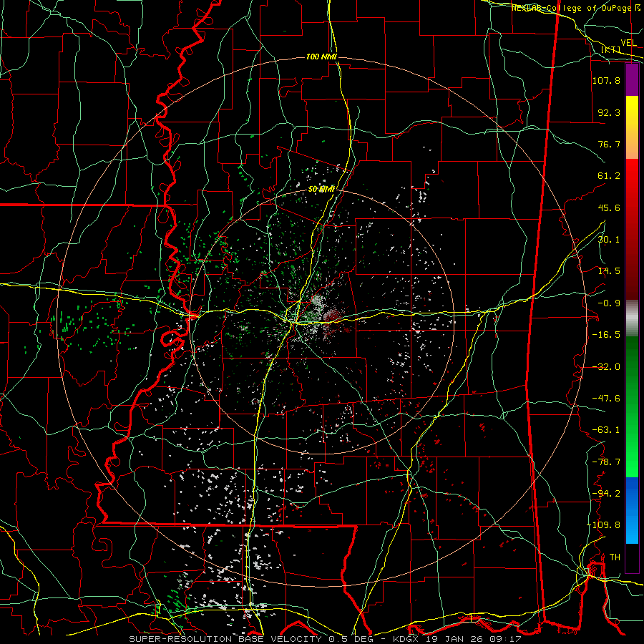Click the 'NEXLAB-College of DuPage' credit text

click(572, 8)
